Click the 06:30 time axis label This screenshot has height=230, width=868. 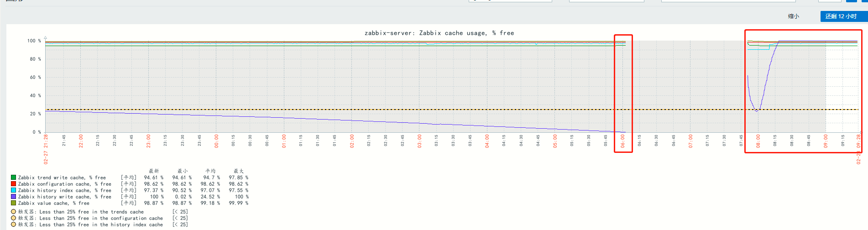[x=656, y=140]
